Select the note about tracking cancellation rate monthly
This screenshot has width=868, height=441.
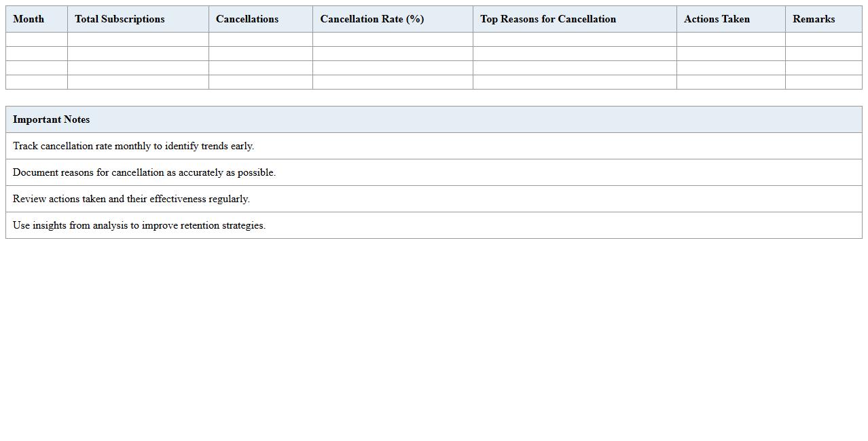134,146
